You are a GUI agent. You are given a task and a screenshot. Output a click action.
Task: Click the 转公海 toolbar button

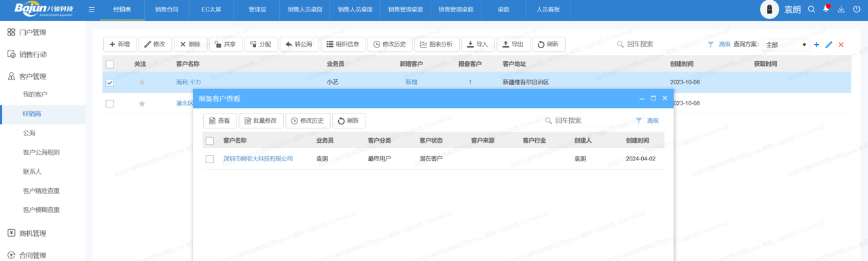(x=300, y=44)
